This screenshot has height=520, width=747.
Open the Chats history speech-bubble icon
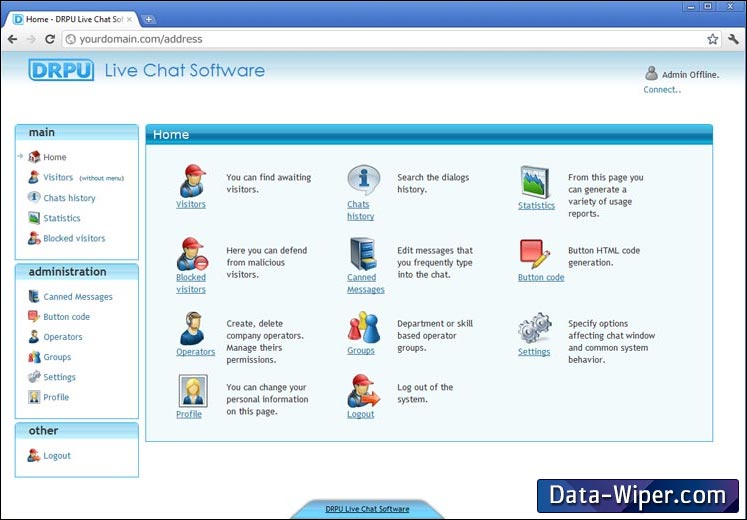pyautogui.click(x=363, y=180)
